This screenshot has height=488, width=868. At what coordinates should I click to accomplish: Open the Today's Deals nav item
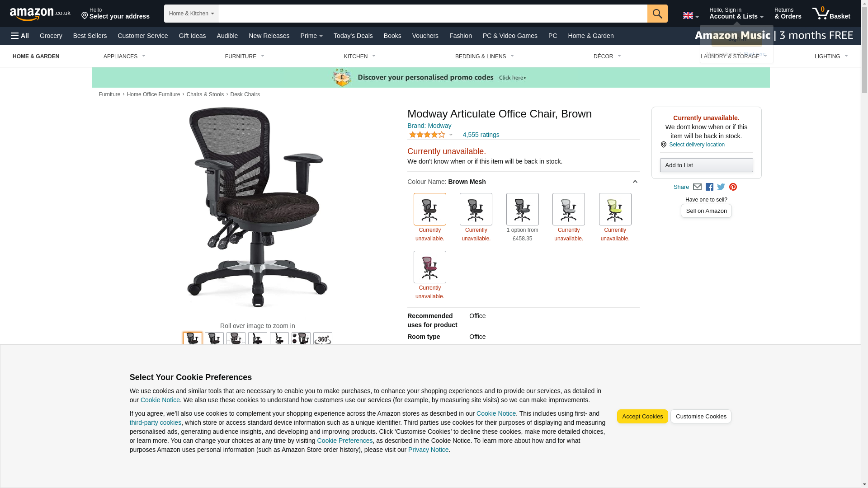click(x=353, y=36)
